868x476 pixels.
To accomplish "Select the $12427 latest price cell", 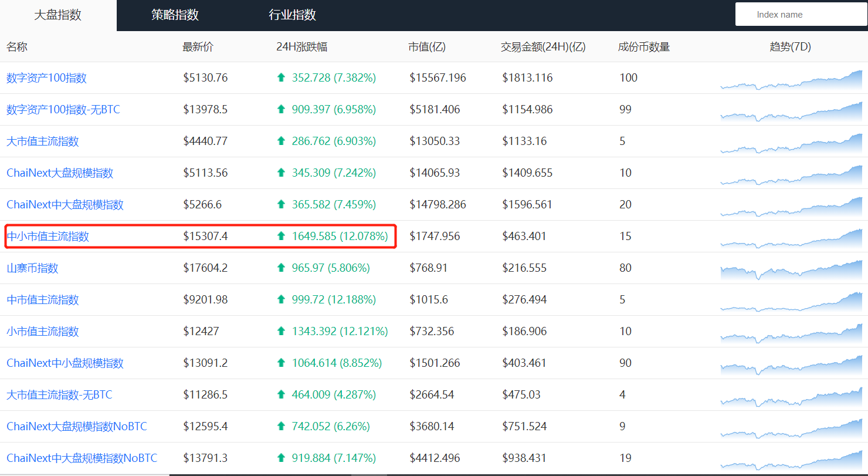I will coord(201,332).
